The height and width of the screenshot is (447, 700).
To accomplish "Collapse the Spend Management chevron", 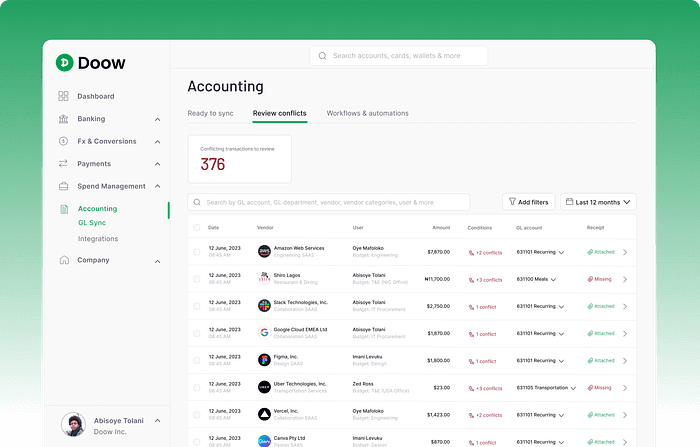I will tap(158, 186).
